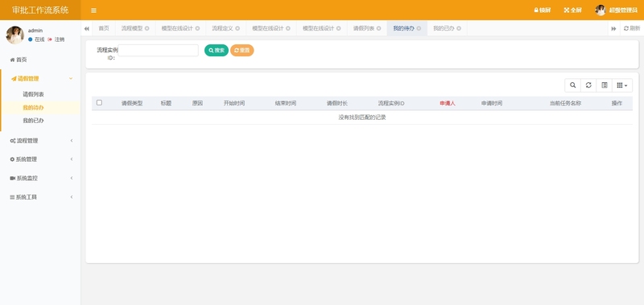The height and width of the screenshot is (305, 644).
Task: Expand the 系统管理 sidebar menu
Action: tap(40, 159)
